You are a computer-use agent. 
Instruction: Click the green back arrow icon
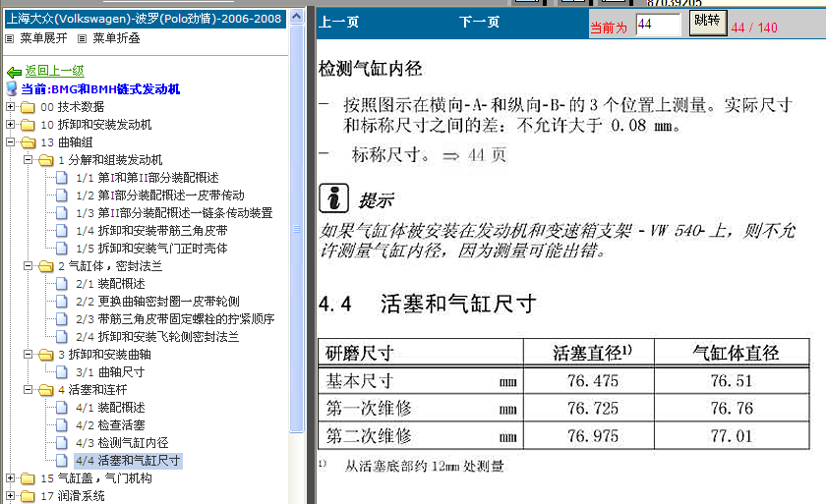(14, 72)
